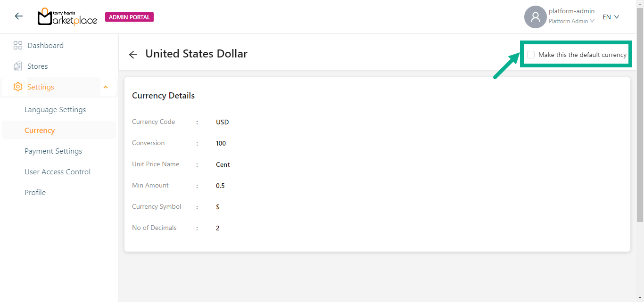Viewport: 644px width, 302px height.
Task: Click the Marketplace logo
Action: 67,17
